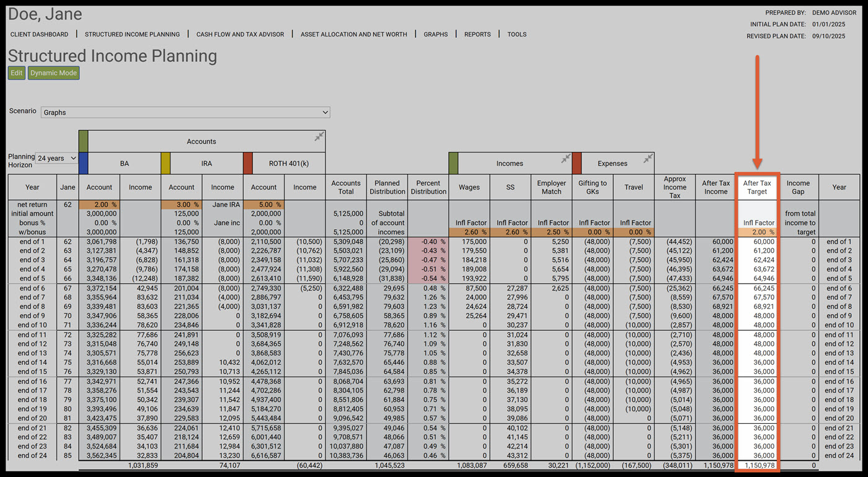The height and width of the screenshot is (477, 868).
Task: Click the SS total 659,658
Action: pos(515,465)
